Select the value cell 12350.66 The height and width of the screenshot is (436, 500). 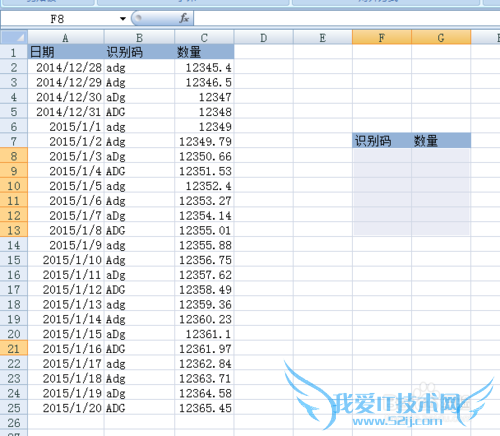coord(204,156)
